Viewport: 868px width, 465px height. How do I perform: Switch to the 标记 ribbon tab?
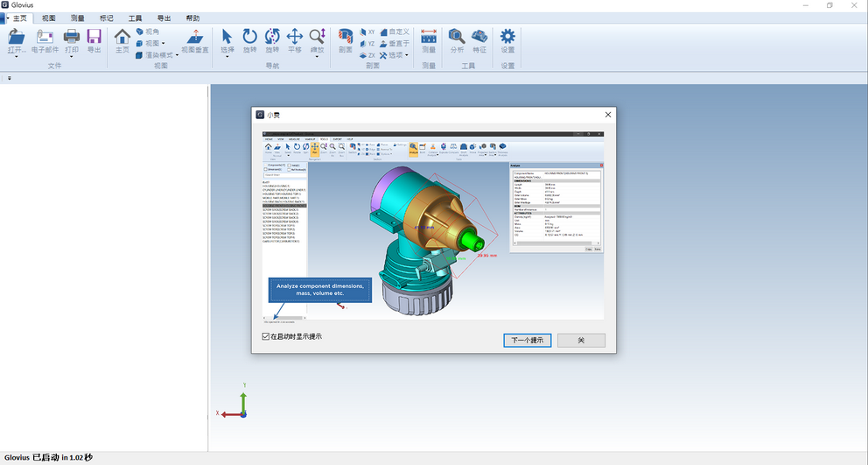(x=106, y=18)
